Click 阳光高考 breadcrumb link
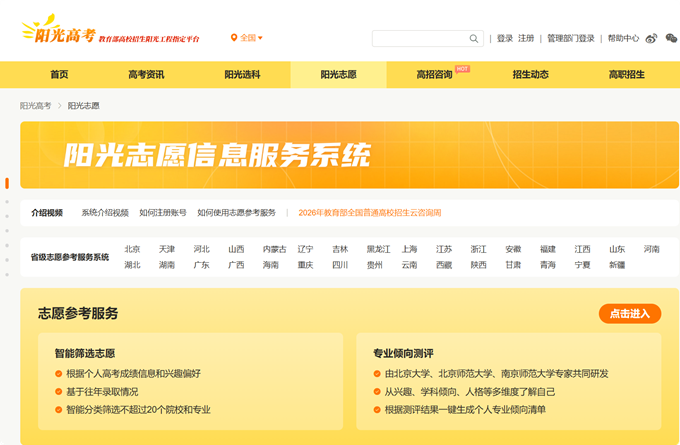Image resolution: width=680 pixels, height=445 pixels. pyautogui.click(x=36, y=106)
